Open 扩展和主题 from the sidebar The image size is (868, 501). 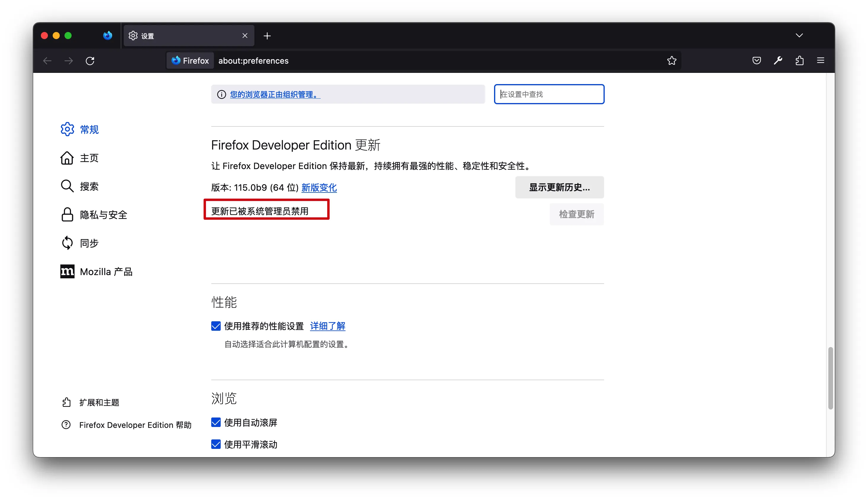coord(91,402)
